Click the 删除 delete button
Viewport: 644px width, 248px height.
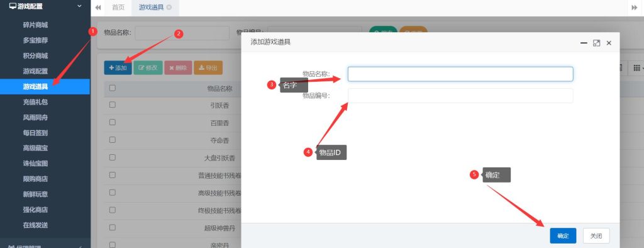coord(178,68)
